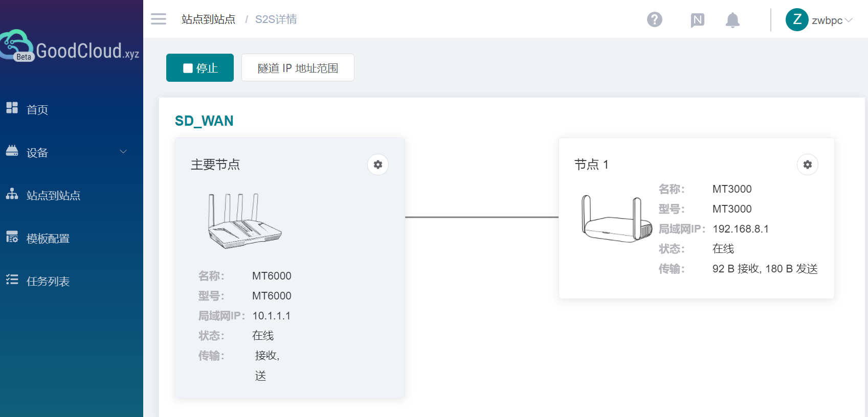868x417 pixels.
Task: Click the notice 'N' icon in header
Action: [x=697, y=20]
